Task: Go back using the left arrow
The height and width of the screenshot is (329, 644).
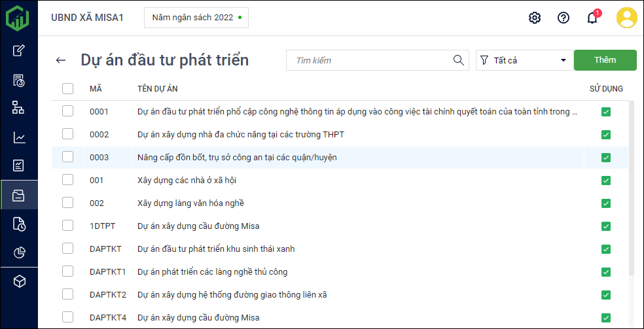Action: 61,60
